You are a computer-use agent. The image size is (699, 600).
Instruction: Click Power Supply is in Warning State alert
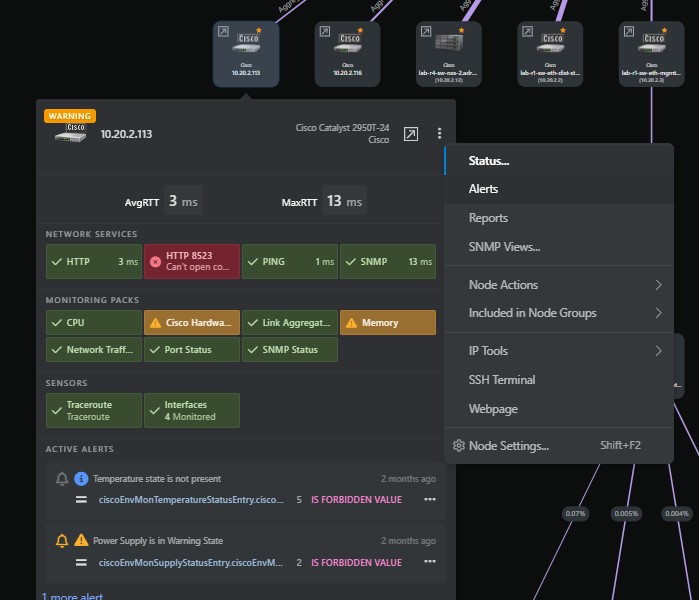coord(158,541)
